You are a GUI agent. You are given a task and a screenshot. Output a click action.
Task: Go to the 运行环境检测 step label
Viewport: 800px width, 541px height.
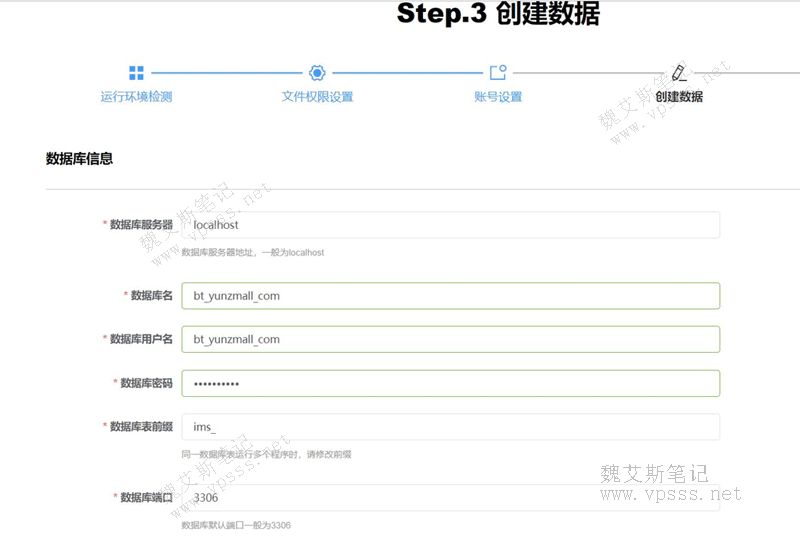[136, 97]
